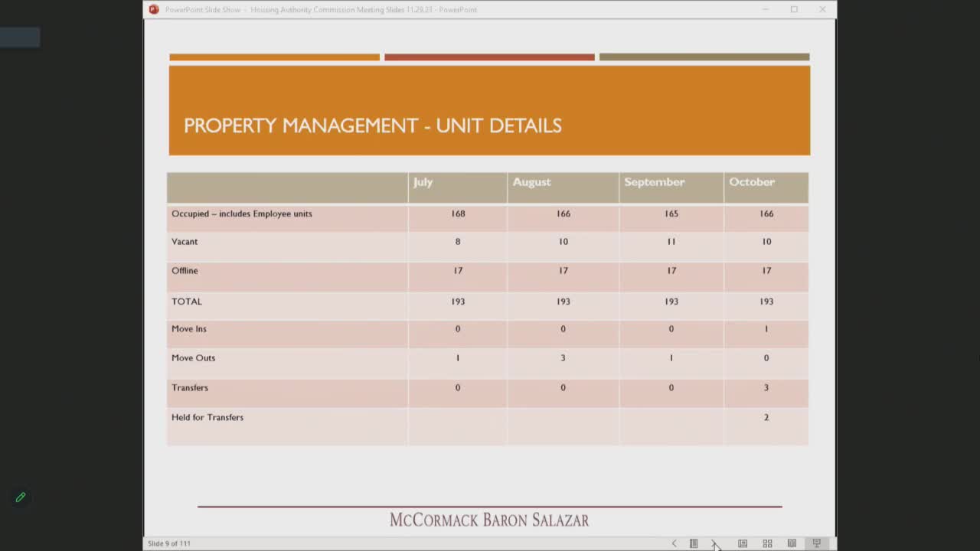
Task: Select the "Vacant" row label
Action: (185, 241)
